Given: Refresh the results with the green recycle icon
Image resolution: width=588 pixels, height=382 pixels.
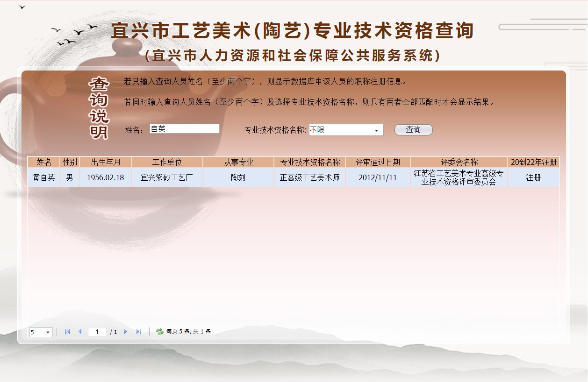Looking at the screenshot, I should click(x=159, y=332).
